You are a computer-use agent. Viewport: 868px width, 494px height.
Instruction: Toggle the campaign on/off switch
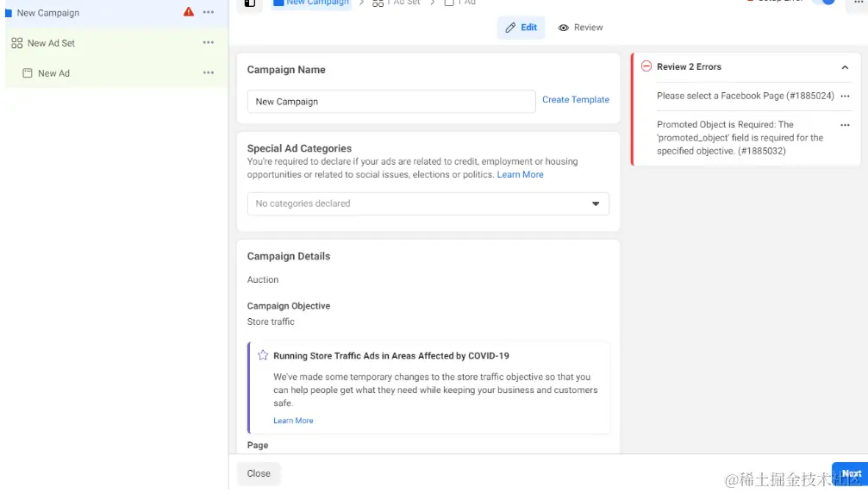pos(824,3)
